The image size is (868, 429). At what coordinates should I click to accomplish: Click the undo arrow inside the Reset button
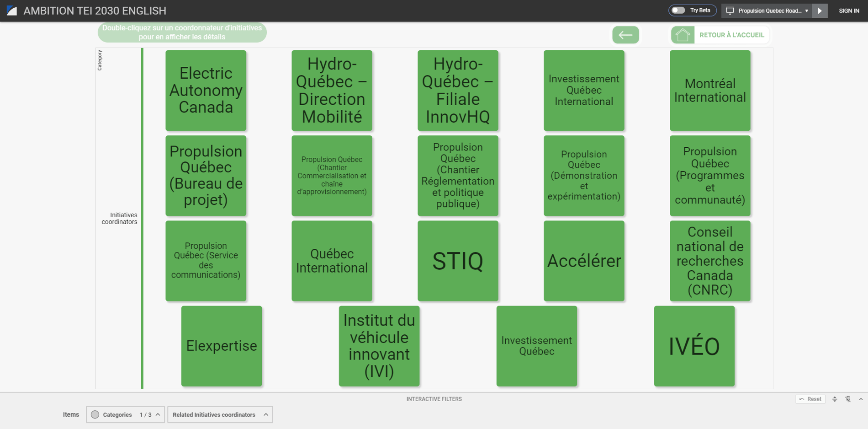point(803,399)
